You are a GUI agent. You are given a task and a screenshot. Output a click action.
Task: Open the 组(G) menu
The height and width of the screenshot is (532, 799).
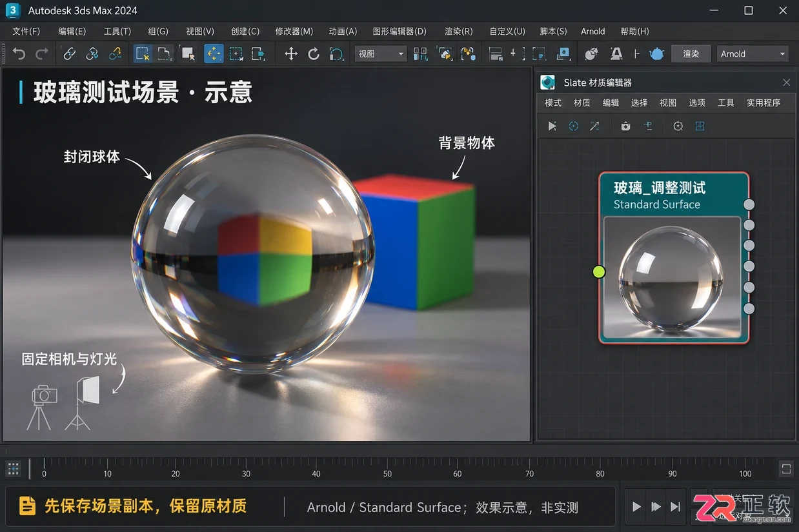pyautogui.click(x=158, y=31)
